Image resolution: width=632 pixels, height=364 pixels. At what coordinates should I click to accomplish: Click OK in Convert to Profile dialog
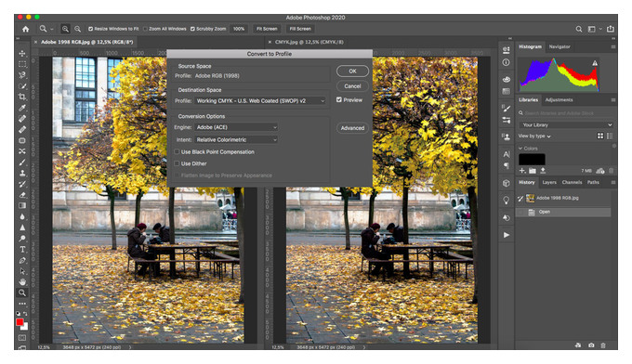tap(352, 71)
